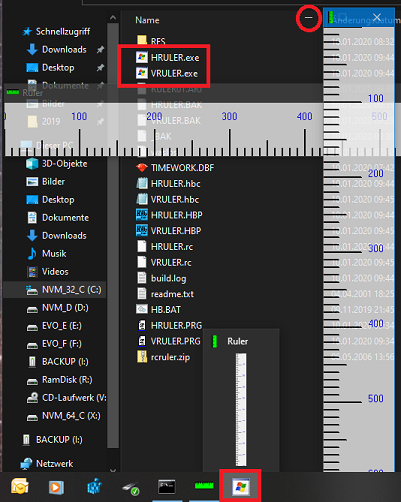Click the USB device taskbar icon

tap(130, 488)
